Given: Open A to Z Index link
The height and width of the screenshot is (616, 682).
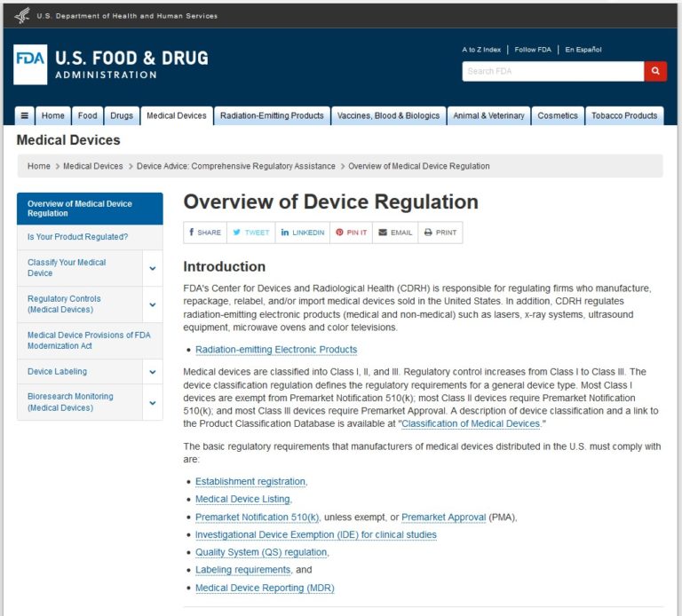Looking at the screenshot, I should (481, 50).
